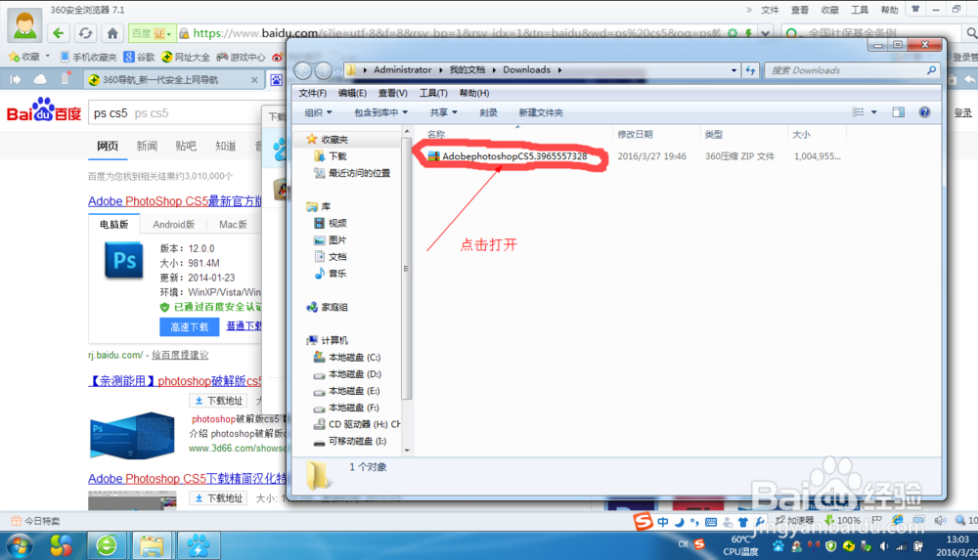Click the 普通下载 link
978x560 pixels.
pos(244,325)
